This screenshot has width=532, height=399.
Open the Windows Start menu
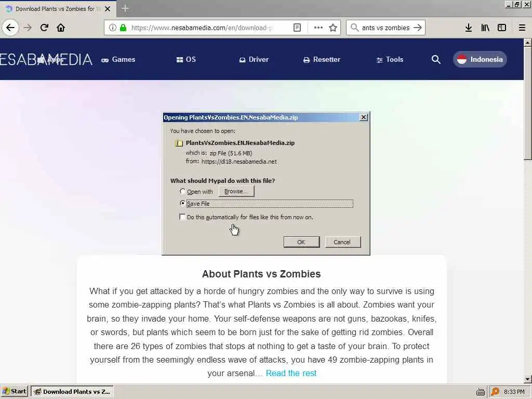pyautogui.click(x=14, y=392)
